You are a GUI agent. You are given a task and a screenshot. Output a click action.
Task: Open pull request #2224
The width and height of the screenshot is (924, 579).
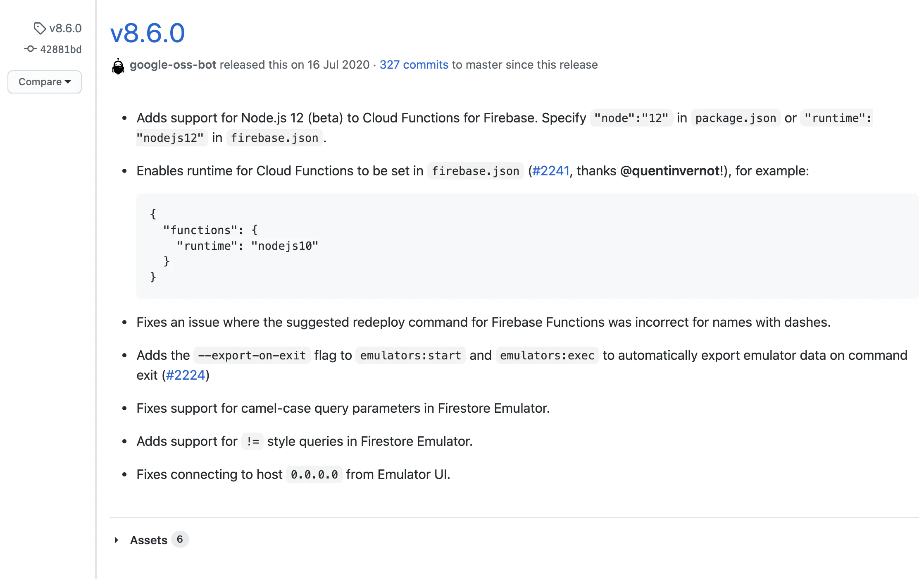186,375
